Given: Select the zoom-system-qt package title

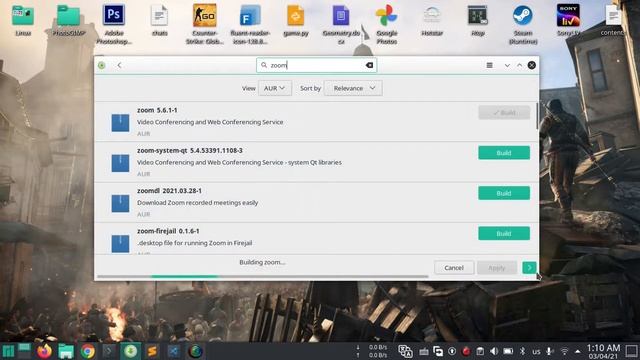Looking at the screenshot, I should point(190,151).
